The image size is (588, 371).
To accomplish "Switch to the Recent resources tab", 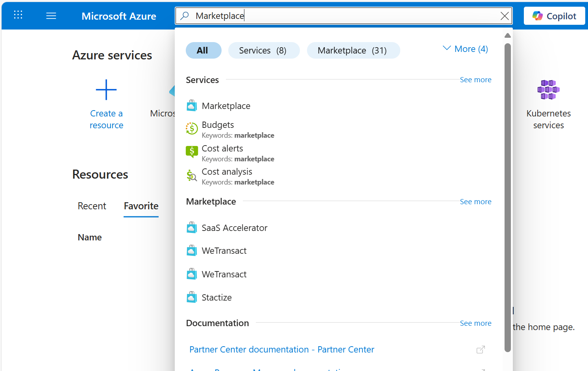I will tap(92, 206).
